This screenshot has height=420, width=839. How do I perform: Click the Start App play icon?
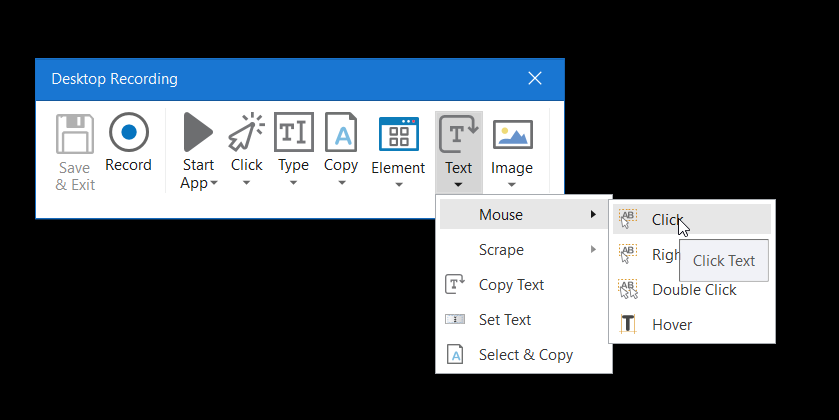pos(198,132)
